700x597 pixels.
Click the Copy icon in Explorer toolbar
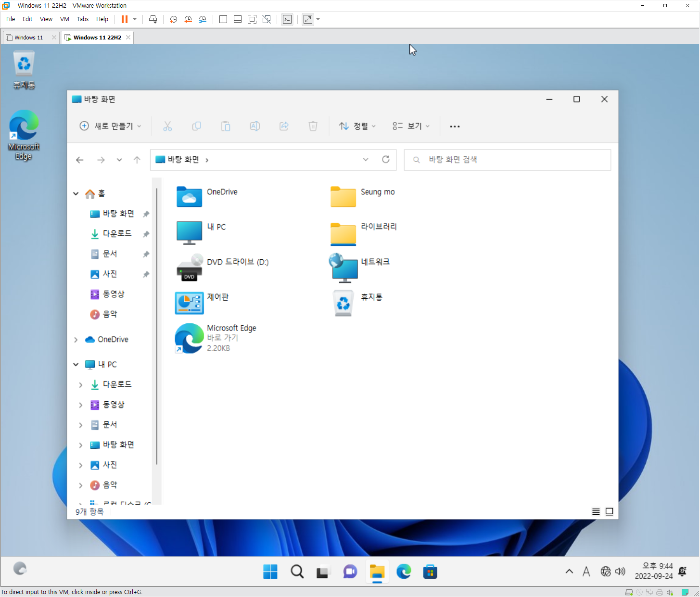(197, 126)
